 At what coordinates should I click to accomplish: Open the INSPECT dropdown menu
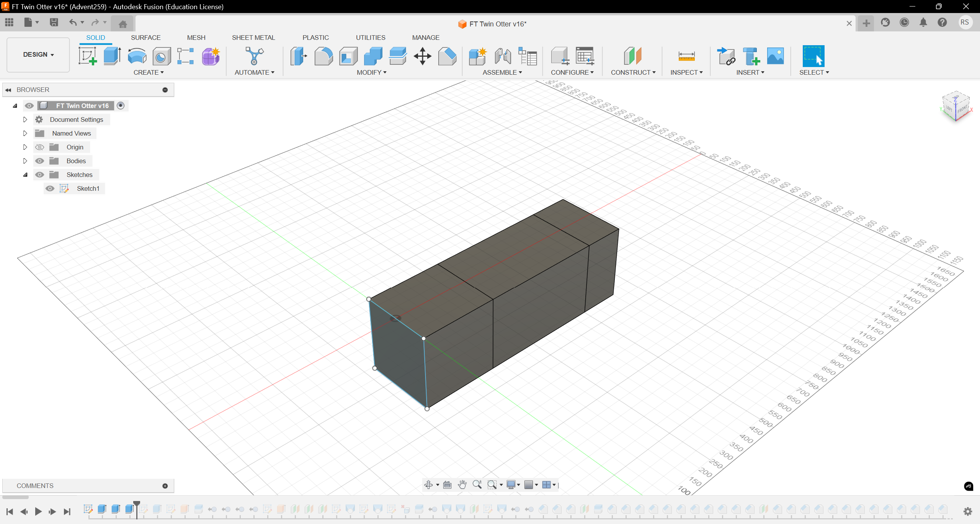tap(686, 72)
